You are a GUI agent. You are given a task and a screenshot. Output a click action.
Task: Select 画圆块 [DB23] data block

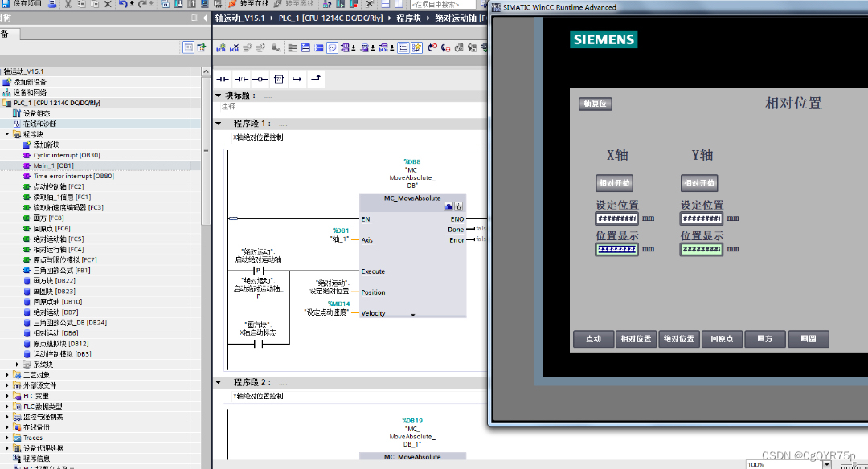tap(55, 291)
